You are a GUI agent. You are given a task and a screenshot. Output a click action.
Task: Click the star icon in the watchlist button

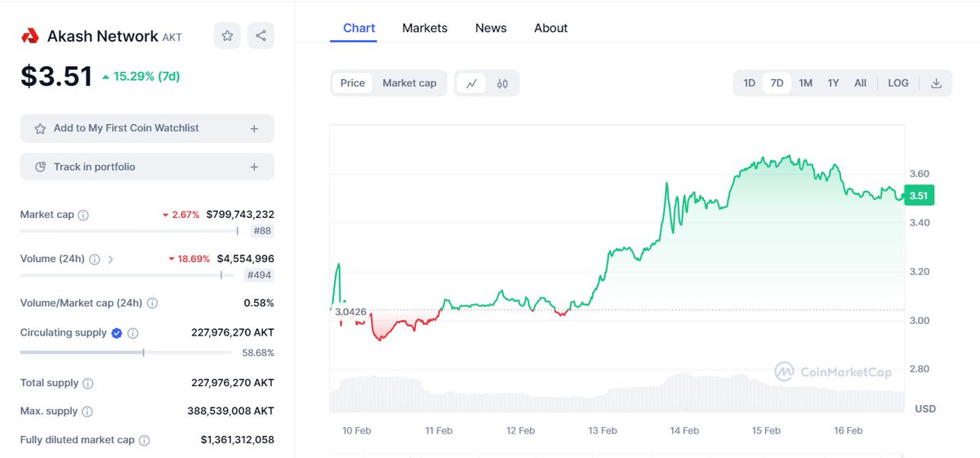(40, 129)
